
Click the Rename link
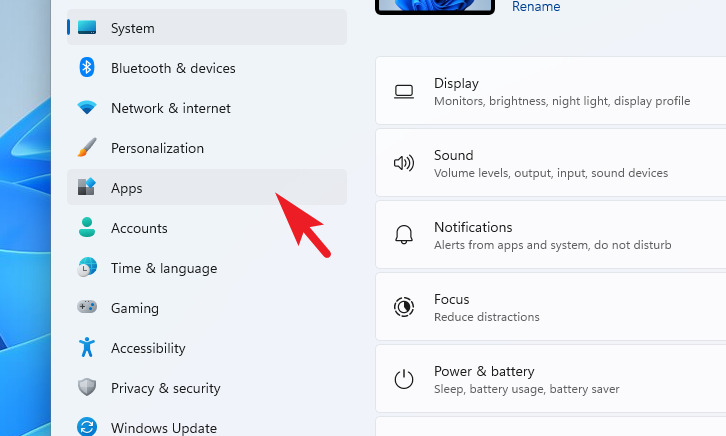(x=536, y=6)
